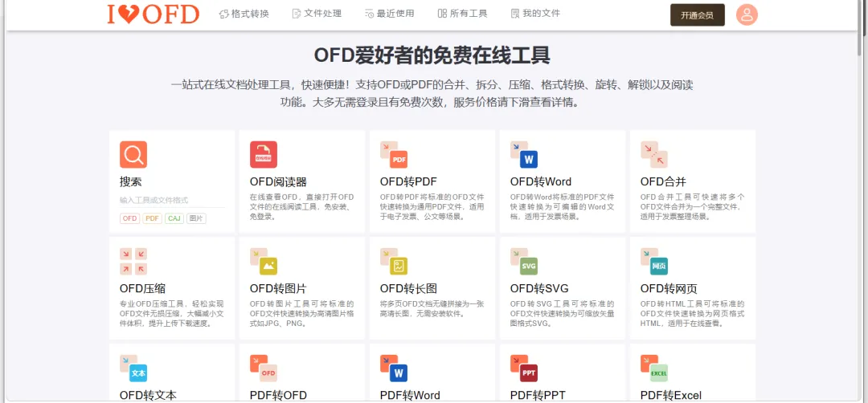Image resolution: width=868 pixels, height=403 pixels.
Task: Open the PDF转Word title link
Action: point(410,395)
